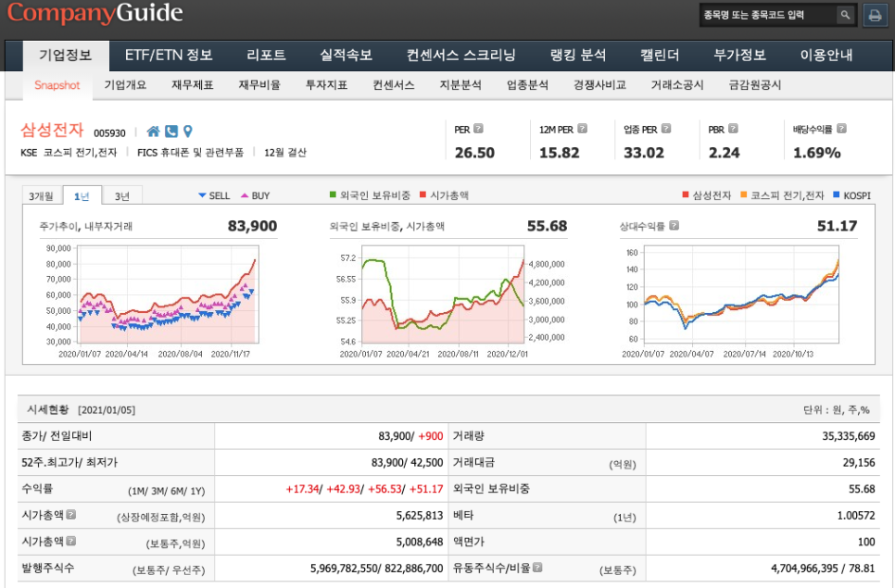Open help icon for 시가총액 보통주
Screen dimensions: 895x588
tap(70, 541)
